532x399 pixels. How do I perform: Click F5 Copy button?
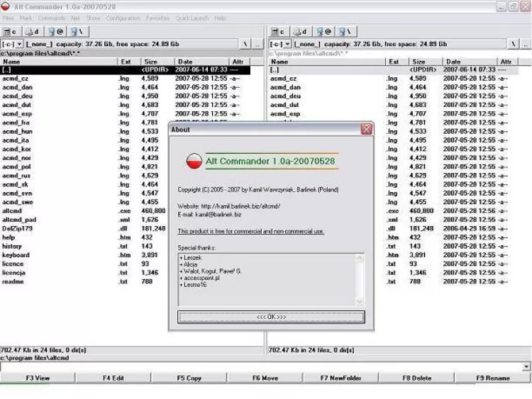click(x=189, y=378)
